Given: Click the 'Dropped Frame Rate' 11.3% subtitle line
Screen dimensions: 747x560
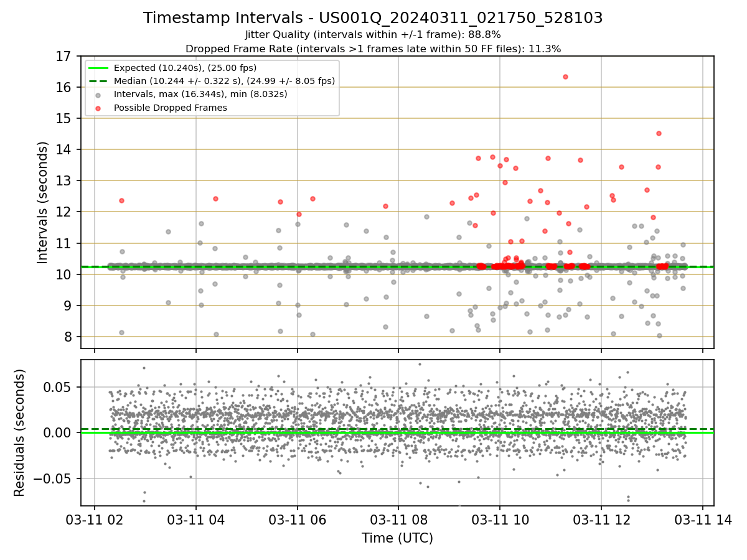Looking at the screenshot, I should point(373,49).
